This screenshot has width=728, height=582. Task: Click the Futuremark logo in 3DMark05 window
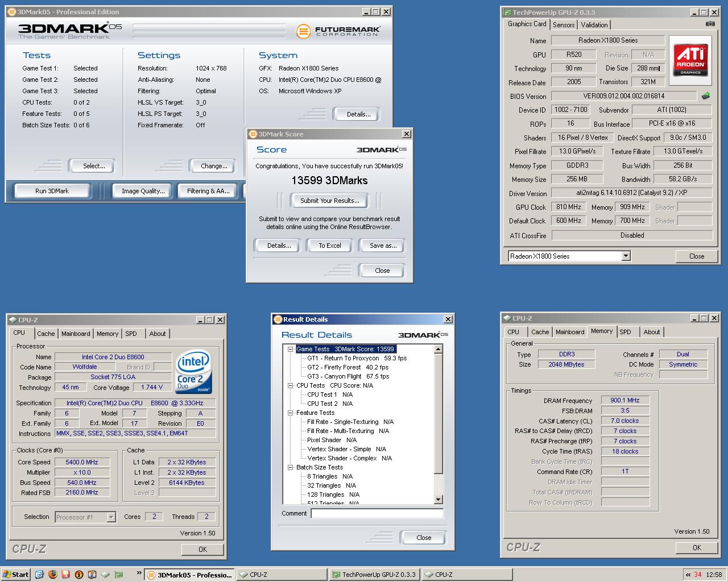(338, 31)
